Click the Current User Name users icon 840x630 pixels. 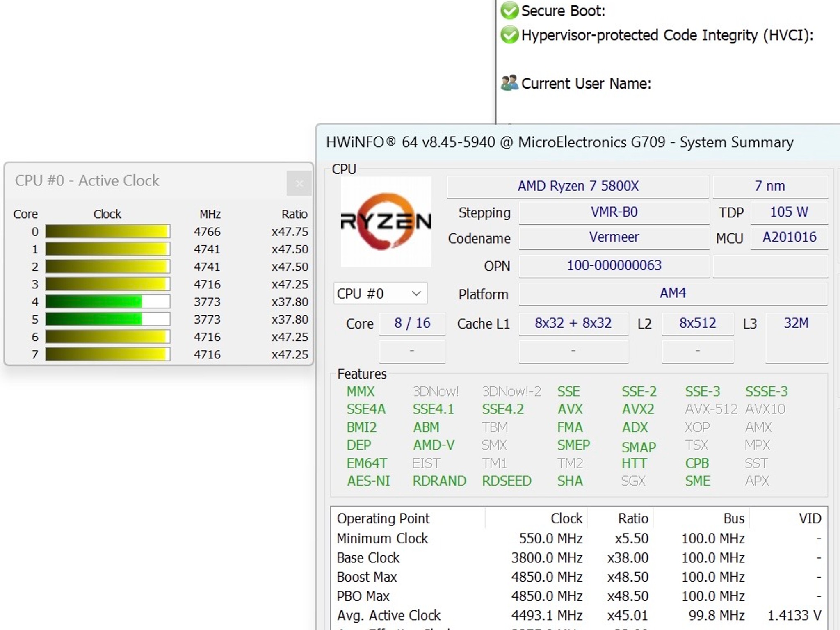pyautogui.click(x=509, y=83)
